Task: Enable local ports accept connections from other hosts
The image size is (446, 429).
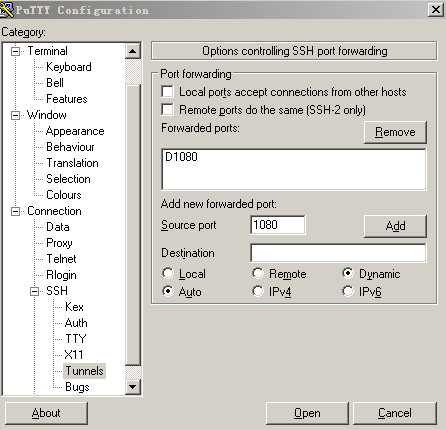Action: coord(167,91)
